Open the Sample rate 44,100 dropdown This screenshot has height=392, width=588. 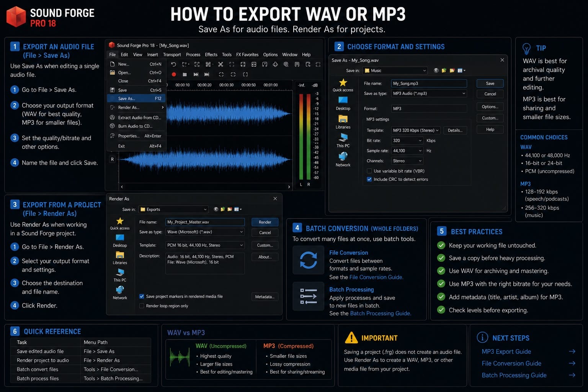pos(407,151)
